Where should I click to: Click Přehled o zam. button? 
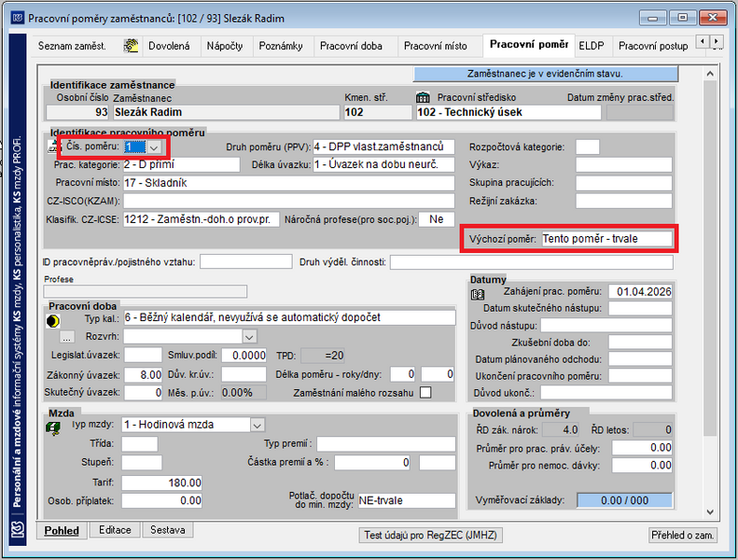[682, 535]
